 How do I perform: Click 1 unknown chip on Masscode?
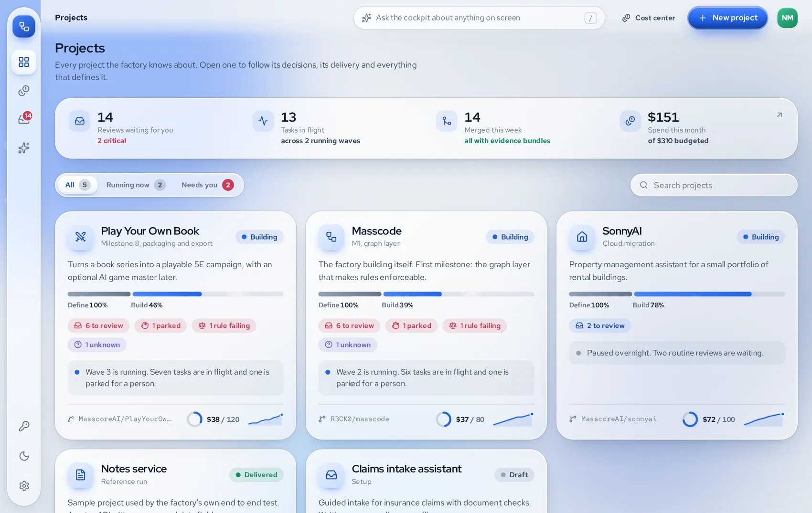348,345
